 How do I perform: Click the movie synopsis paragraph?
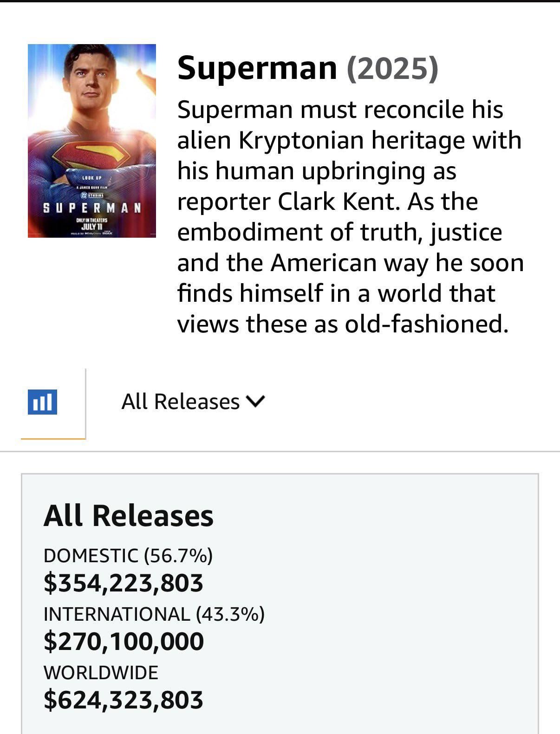pyautogui.click(x=350, y=216)
